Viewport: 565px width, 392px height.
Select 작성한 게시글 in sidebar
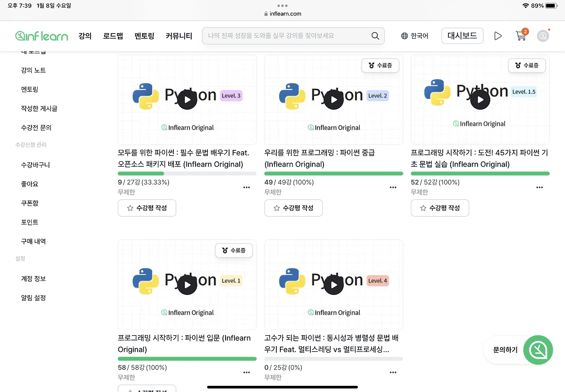[x=39, y=108]
